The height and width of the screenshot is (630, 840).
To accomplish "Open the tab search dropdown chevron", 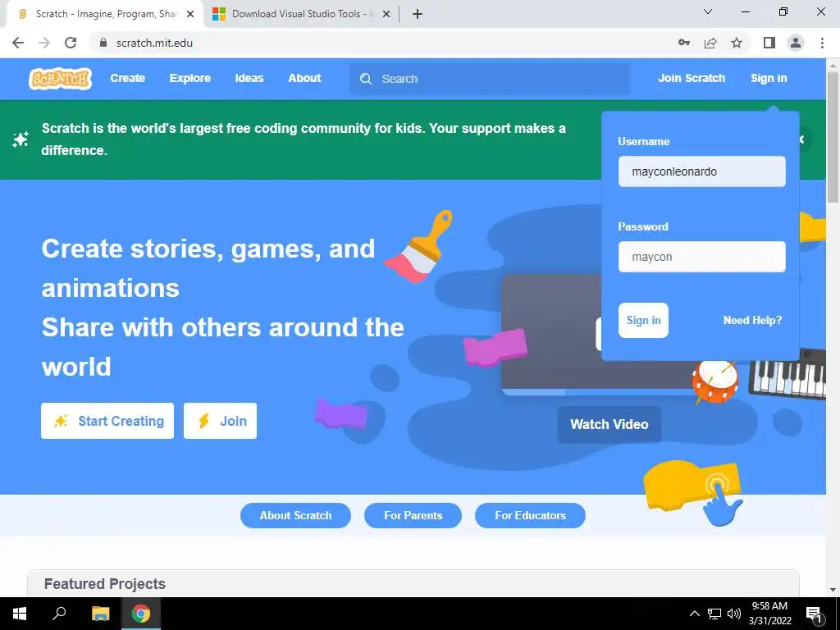I will click(x=708, y=11).
